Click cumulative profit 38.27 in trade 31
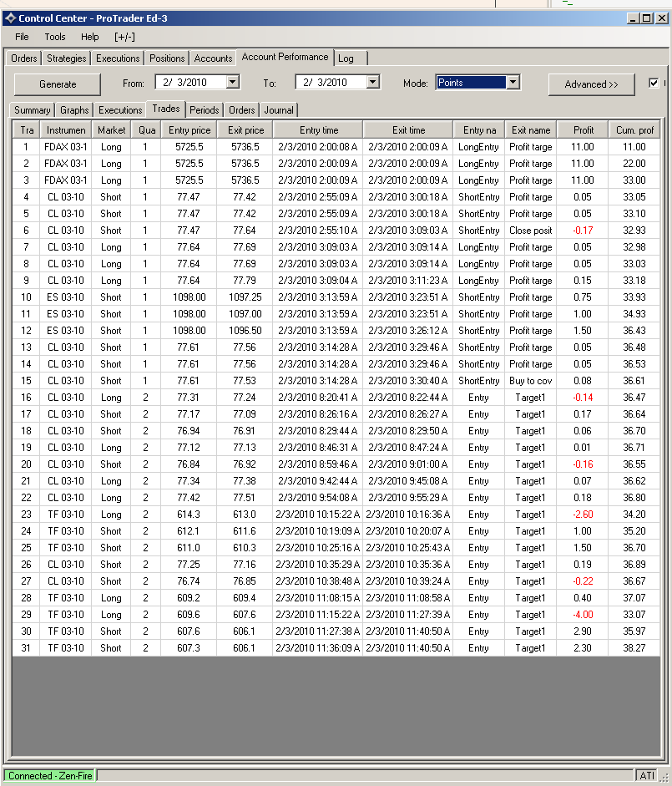 tap(634, 648)
